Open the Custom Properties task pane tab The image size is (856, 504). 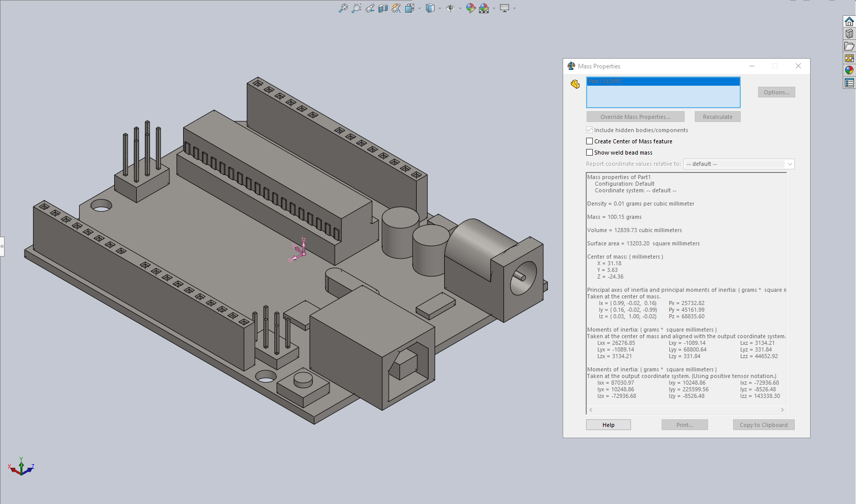click(x=849, y=83)
